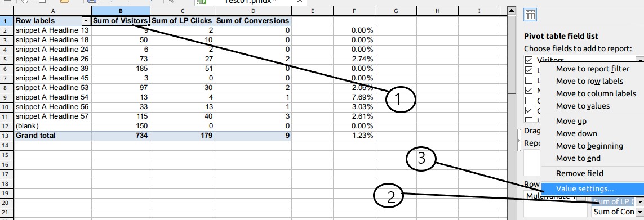Open the pivot table panel icon
This screenshot has height=220, width=644.
530,15
